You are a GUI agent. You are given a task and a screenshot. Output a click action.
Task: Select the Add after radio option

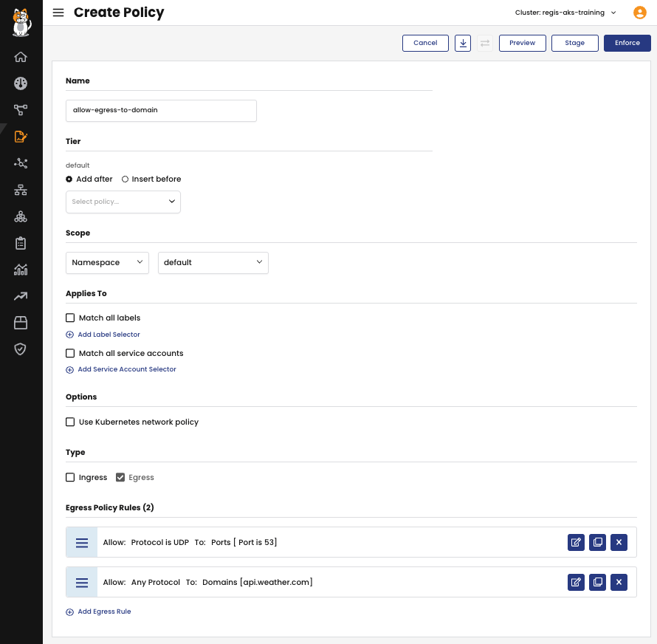point(69,179)
